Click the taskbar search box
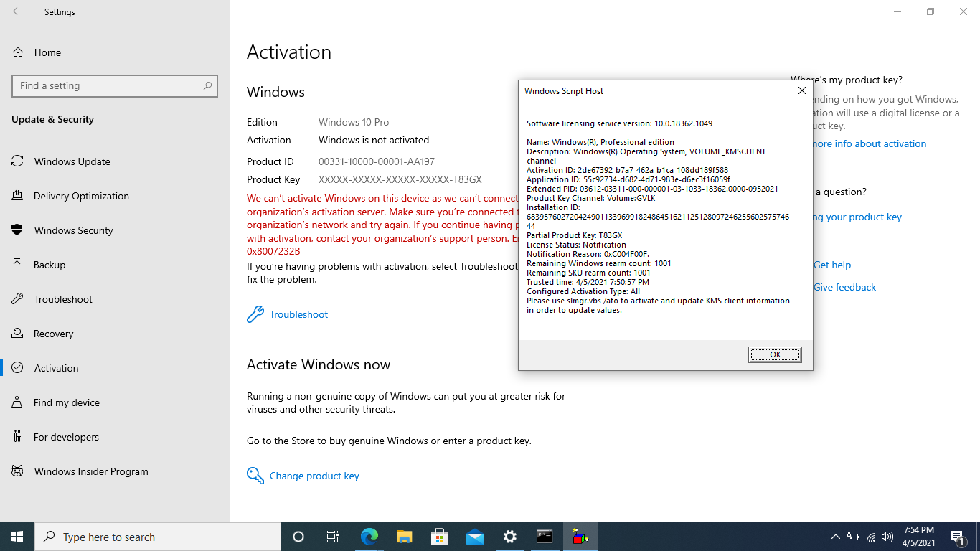 pos(158,537)
